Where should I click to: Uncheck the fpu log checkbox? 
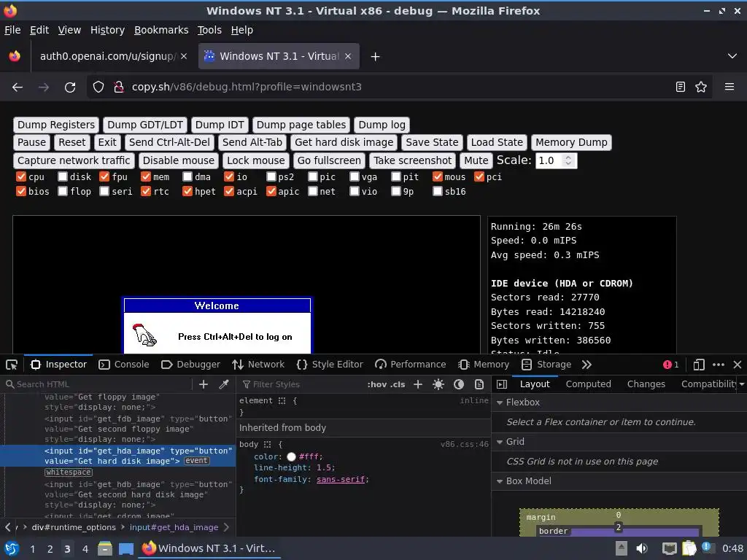click(104, 176)
